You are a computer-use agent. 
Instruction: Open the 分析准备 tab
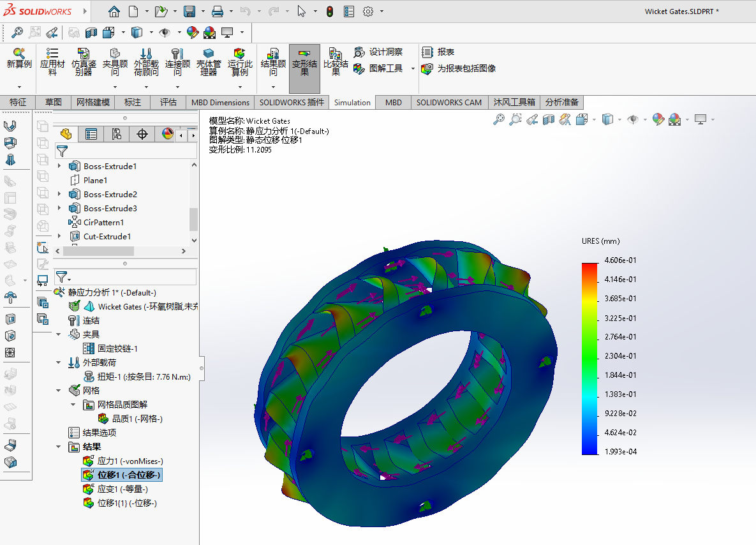(x=561, y=102)
